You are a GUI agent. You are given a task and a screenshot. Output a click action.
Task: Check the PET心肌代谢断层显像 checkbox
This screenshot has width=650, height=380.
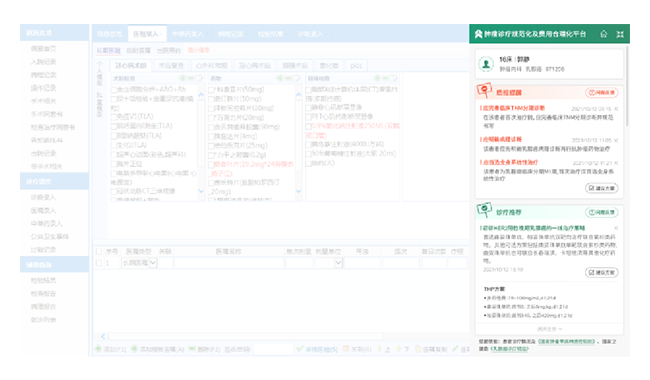point(308,117)
